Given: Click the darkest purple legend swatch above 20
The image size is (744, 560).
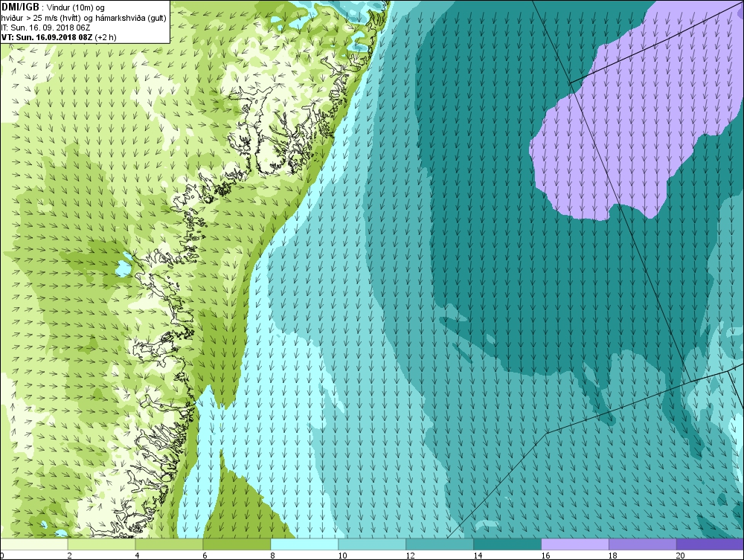Looking at the screenshot, I should click(710, 544).
